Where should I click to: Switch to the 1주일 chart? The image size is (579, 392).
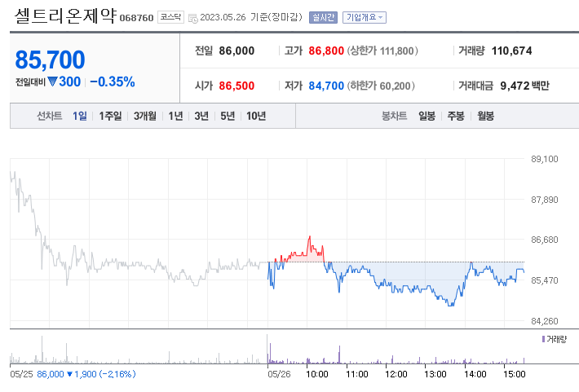110,116
